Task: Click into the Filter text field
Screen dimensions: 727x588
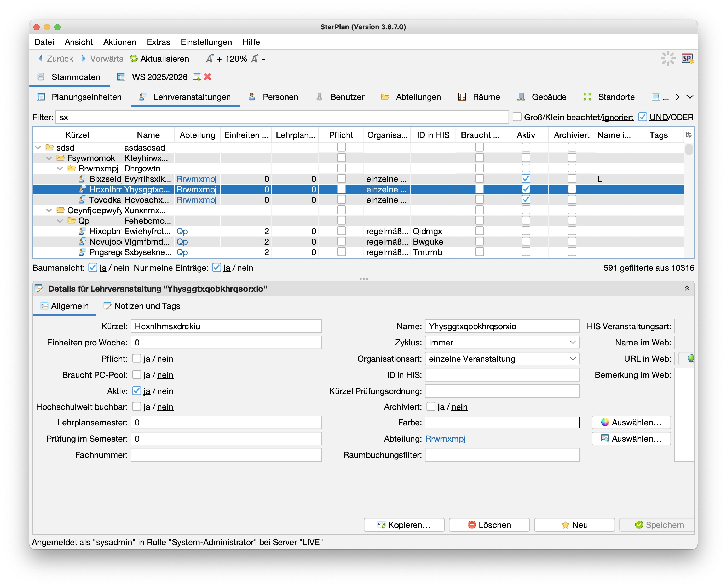Action: 282,117
